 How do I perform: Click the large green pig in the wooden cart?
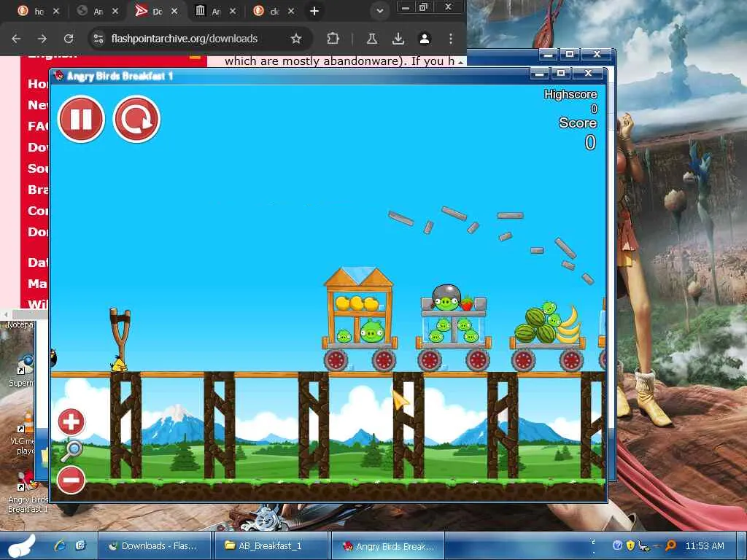click(x=373, y=331)
